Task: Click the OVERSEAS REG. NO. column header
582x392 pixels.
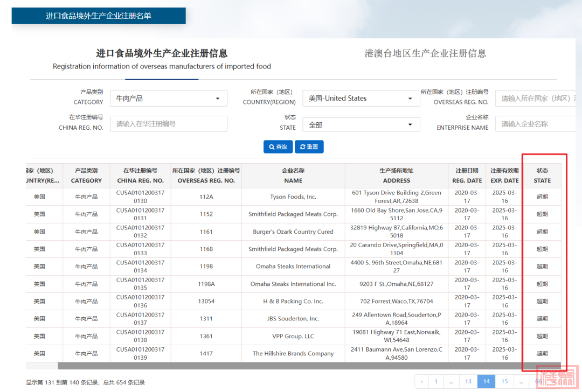Action: click(x=206, y=176)
